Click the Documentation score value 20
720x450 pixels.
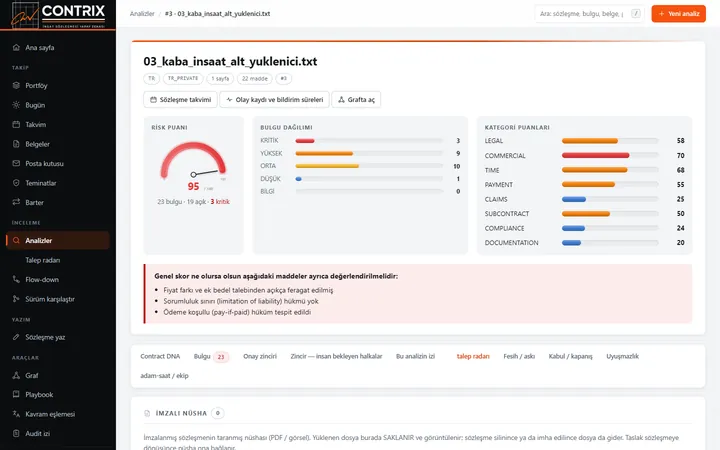click(x=681, y=242)
